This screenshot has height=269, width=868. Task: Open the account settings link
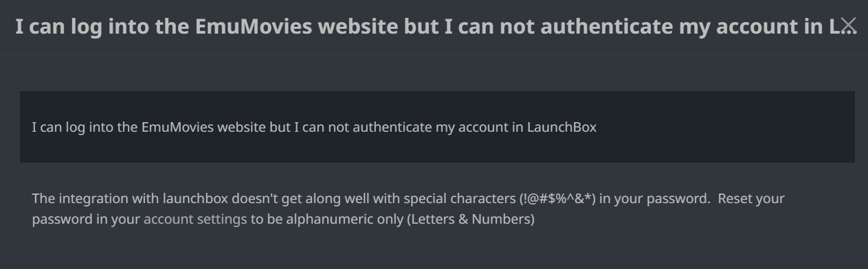[195, 220]
